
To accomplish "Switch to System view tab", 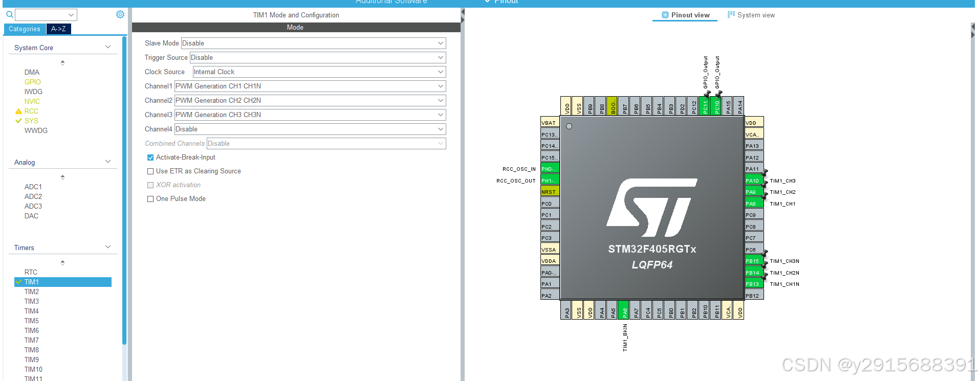I will (751, 15).
